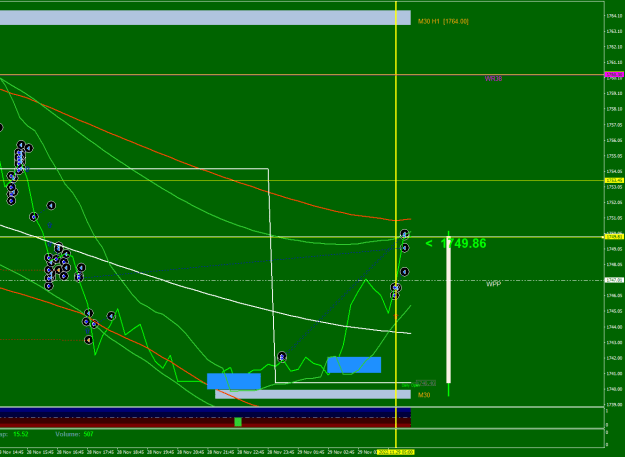Image resolution: width=625 pixels, height=457 pixels.
Task: Select the upper blue rectangle near 29 Nov 02:45
Action: 354,365
